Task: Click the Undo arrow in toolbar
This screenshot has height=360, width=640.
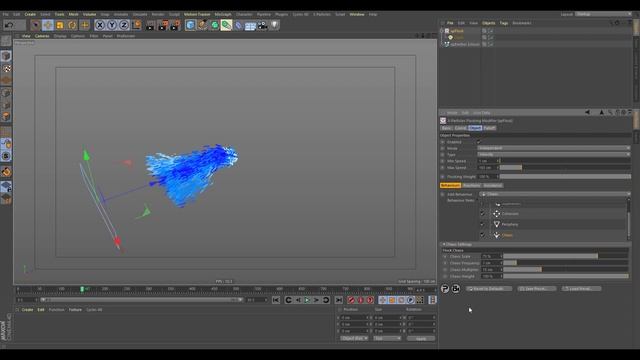Action: click(x=9, y=25)
